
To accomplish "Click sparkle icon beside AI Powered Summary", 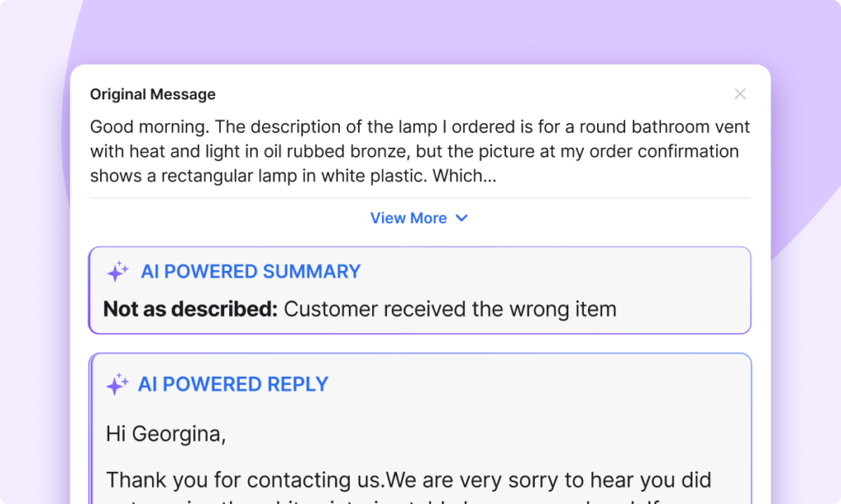I will [x=117, y=272].
